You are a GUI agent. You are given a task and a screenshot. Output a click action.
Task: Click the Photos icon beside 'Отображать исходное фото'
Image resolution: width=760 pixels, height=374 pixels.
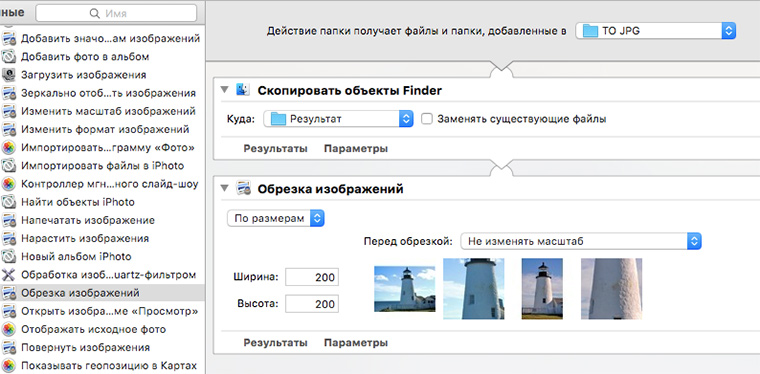coord(9,329)
